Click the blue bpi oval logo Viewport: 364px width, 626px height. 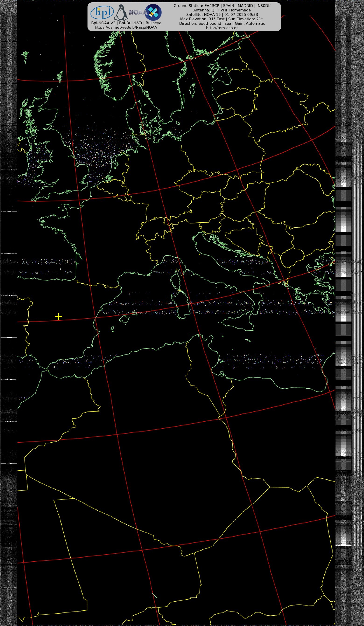pyautogui.click(x=102, y=12)
